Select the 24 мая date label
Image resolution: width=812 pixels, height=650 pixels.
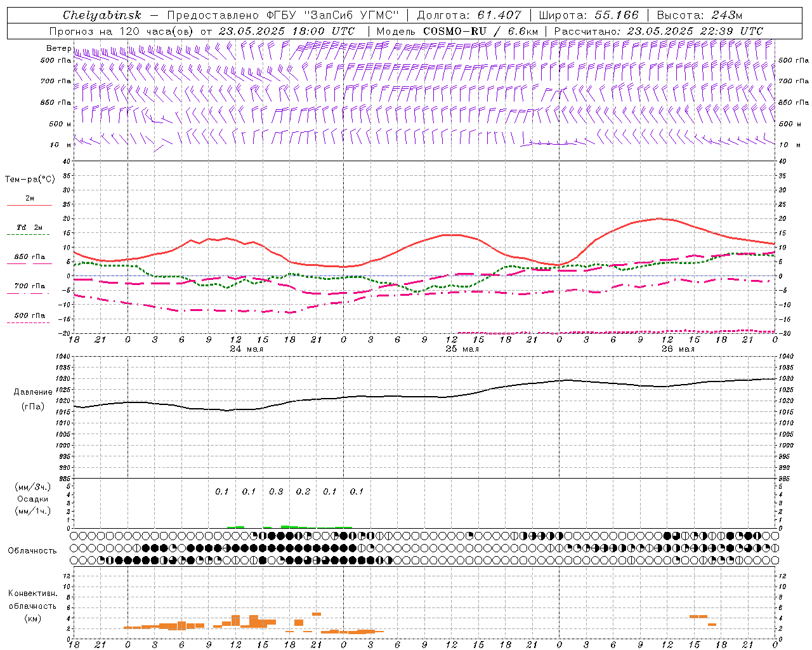pyautogui.click(x=246, y=349)
